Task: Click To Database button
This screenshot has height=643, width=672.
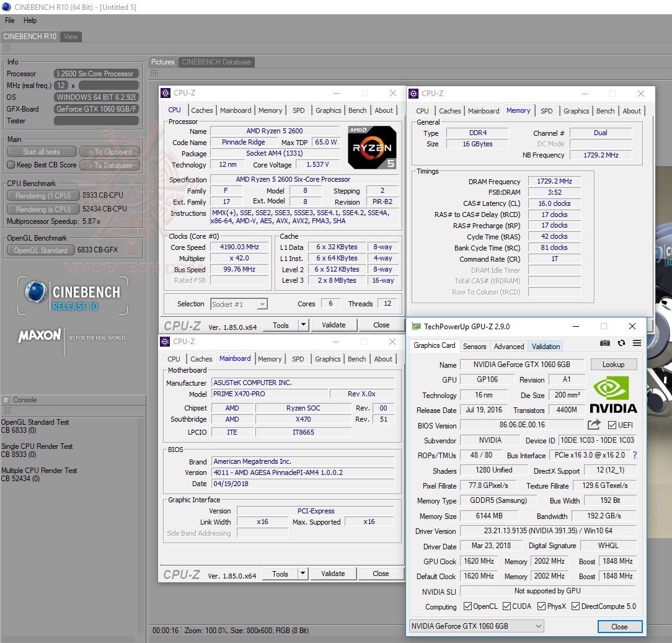Action: [110, 165]
